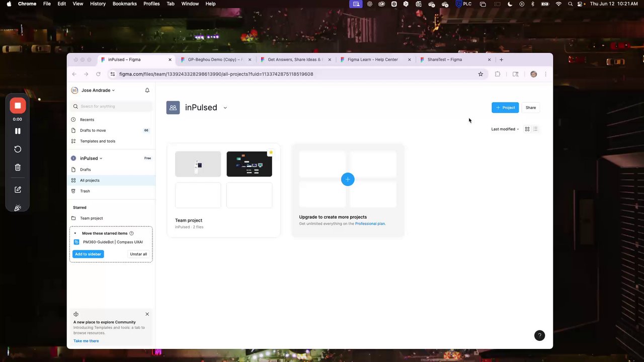
Task: Open the Bookmarks menu in the menu bar
Action: (125, 4)
